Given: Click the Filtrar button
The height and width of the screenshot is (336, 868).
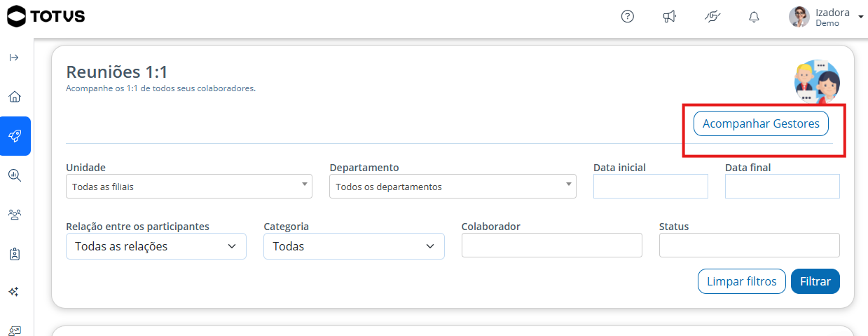Looking at the screenshot, I should [815, 281].
